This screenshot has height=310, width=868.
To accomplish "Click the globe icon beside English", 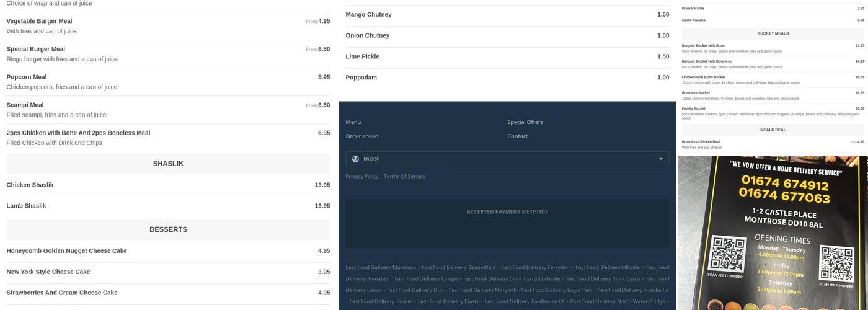I will coord(355,159).
